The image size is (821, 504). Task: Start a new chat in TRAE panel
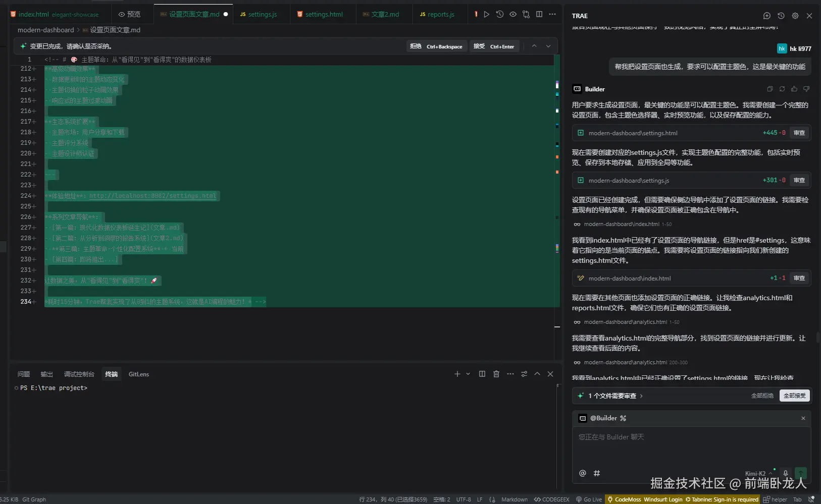766,16
